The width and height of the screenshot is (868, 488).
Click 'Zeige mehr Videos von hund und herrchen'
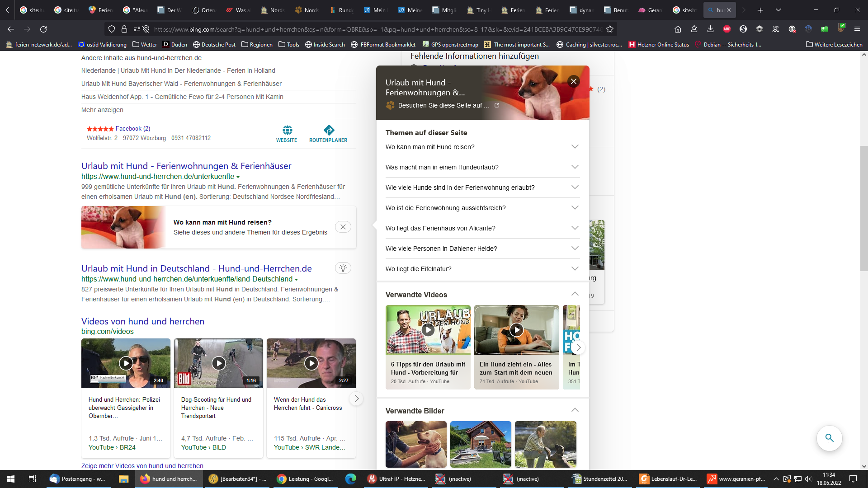coord(142,466)
